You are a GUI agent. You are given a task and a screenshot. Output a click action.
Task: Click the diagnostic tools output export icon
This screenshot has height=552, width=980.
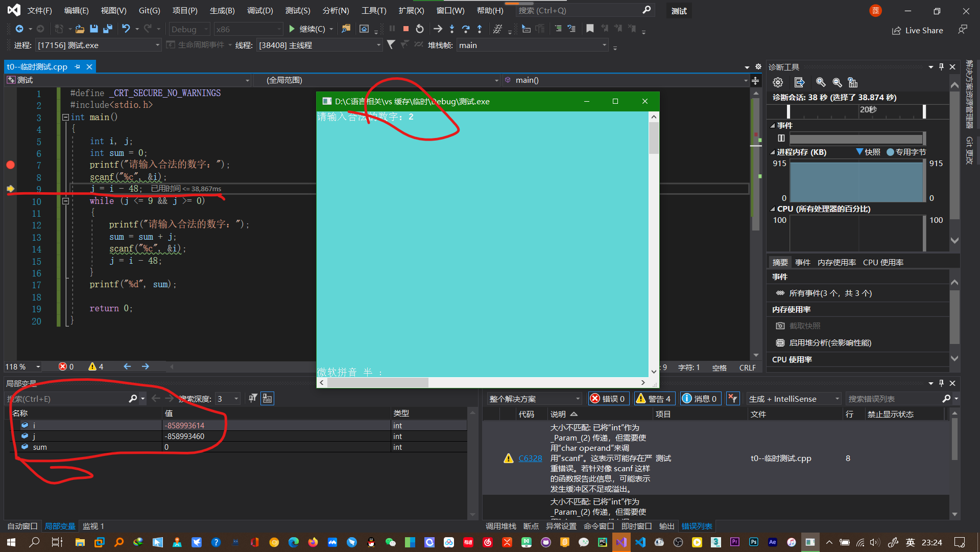799,82
